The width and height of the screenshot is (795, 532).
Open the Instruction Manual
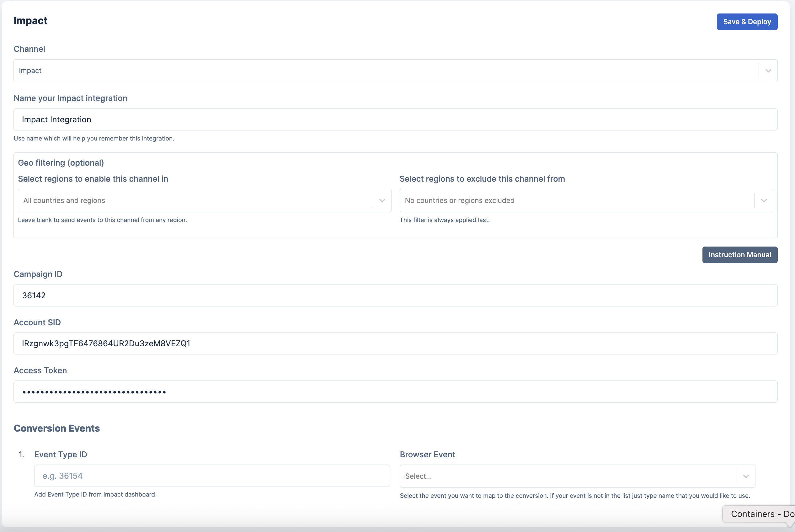click(739, 255)
